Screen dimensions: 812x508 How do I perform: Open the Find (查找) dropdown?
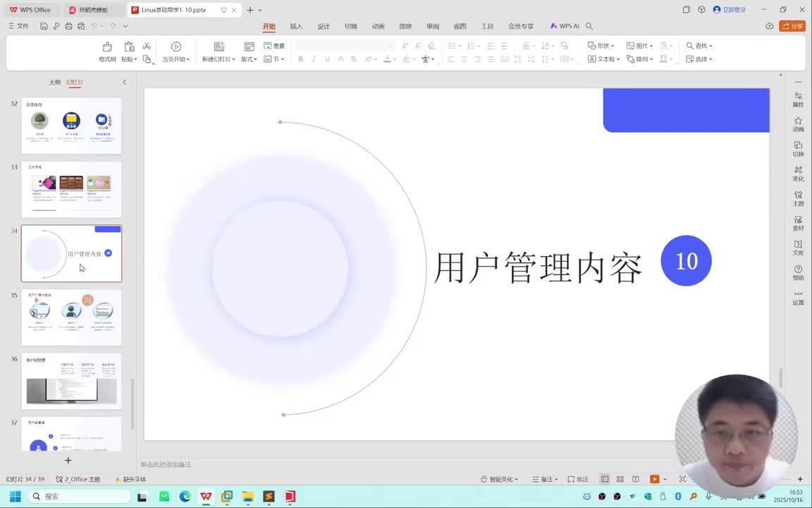pyautogui.click(x=699, y=46)
